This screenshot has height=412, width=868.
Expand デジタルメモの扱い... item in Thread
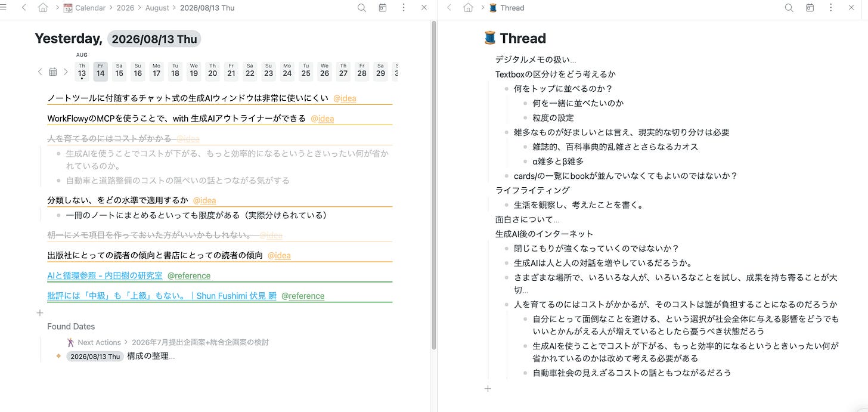coord(536,60)
